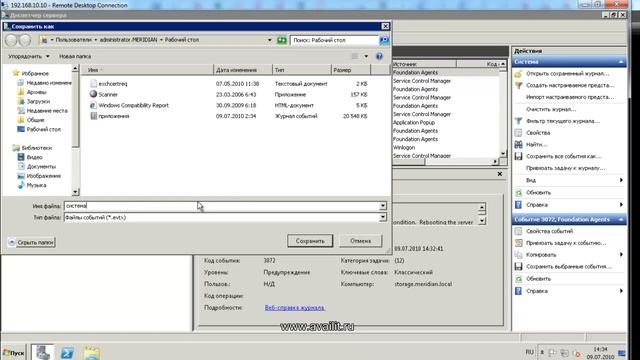Select the Scanner application icon

coord(93,94)
